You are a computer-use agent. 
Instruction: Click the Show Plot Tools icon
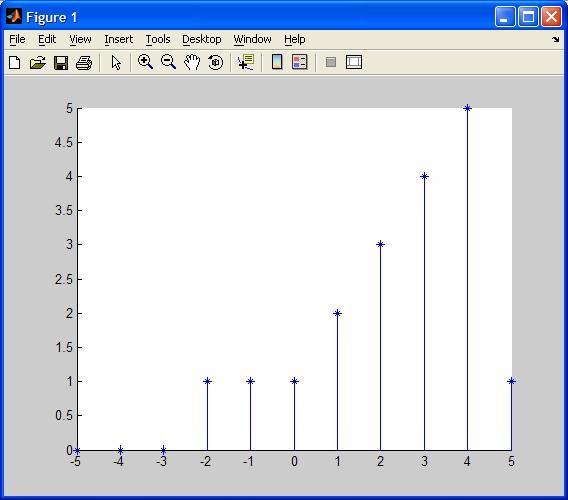pyautogui.click(x=354, y=62)
